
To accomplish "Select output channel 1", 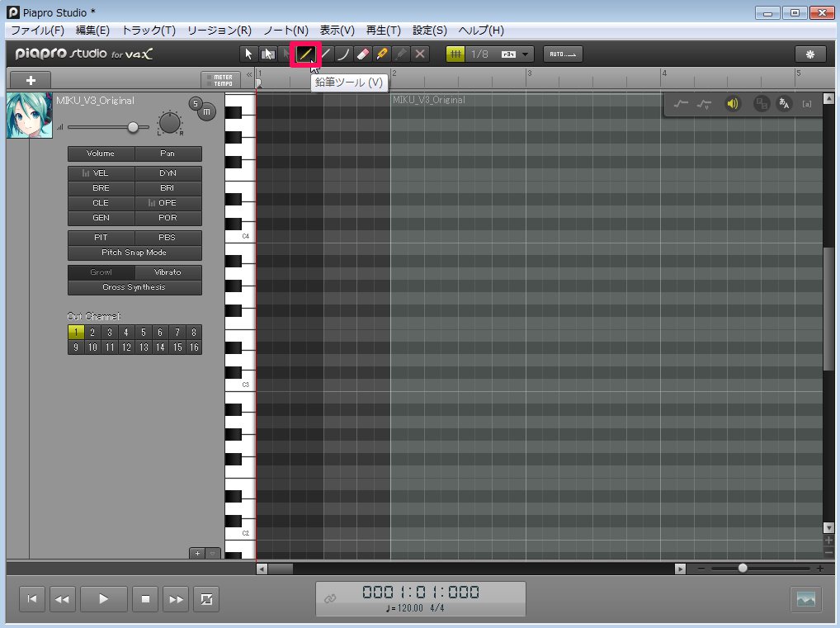I will 76,333.
